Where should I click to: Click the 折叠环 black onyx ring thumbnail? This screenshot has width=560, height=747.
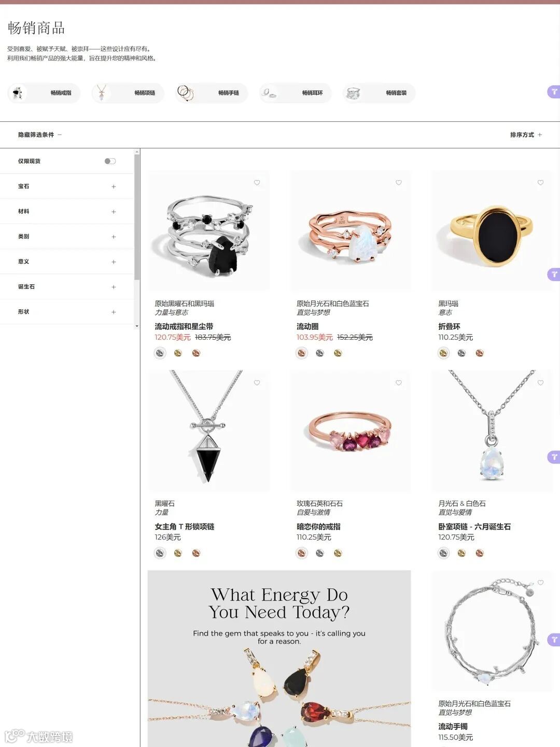493,231
